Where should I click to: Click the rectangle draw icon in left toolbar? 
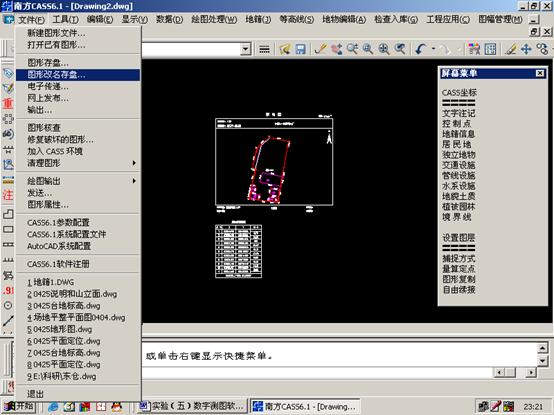pos(8,229)
